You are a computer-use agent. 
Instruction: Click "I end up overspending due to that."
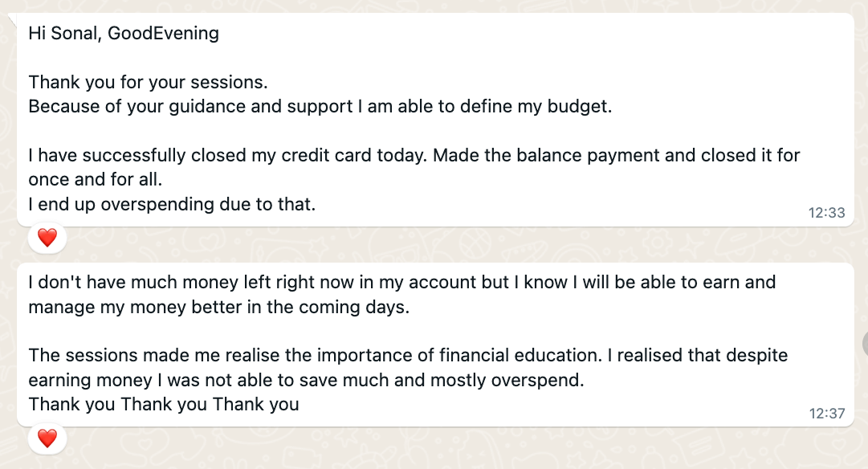[x=172, y=204]
